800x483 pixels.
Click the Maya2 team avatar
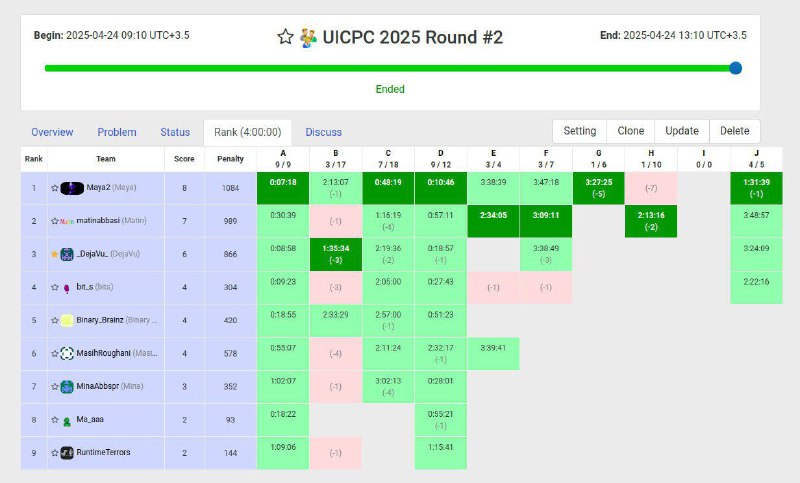point(72,188)
